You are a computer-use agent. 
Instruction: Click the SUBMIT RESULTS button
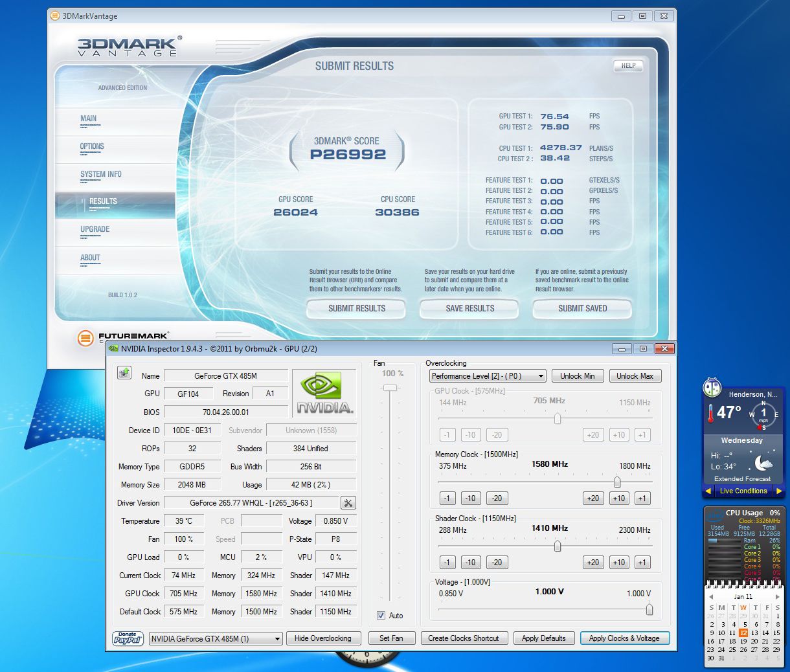click(356, 309)
